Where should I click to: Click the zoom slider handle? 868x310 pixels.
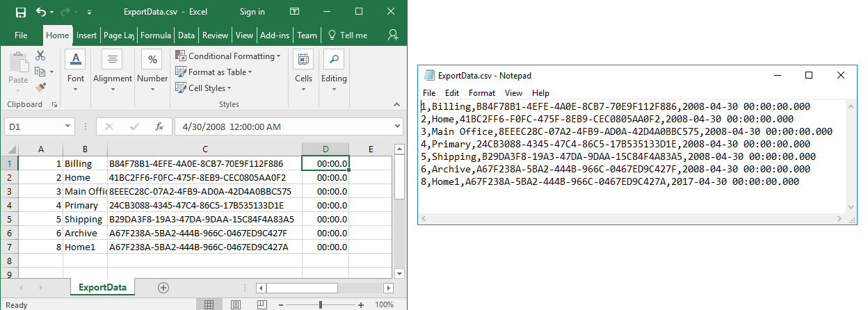click(x=321, y=304)
